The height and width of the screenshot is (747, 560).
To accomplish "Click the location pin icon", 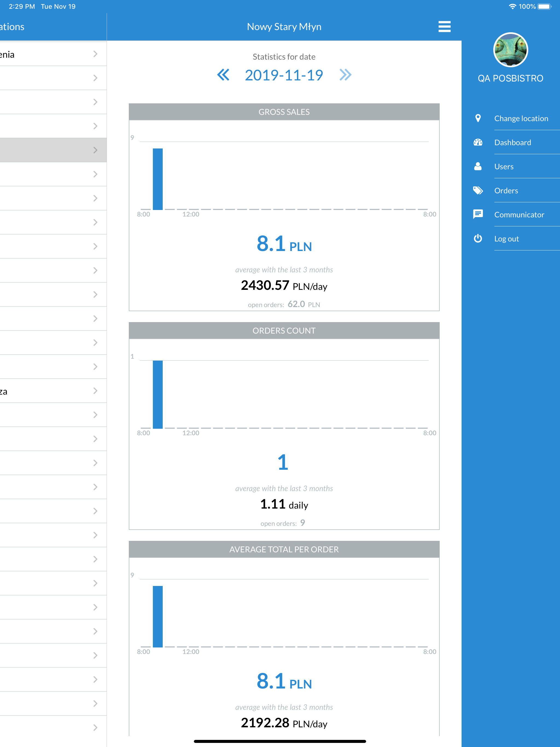I will (x=478, y=118).
